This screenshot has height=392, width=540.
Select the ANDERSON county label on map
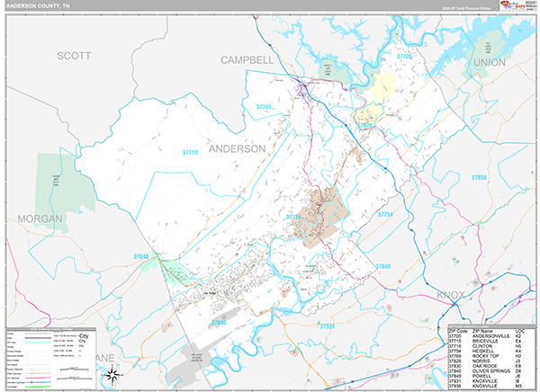(x=238, y=148)
